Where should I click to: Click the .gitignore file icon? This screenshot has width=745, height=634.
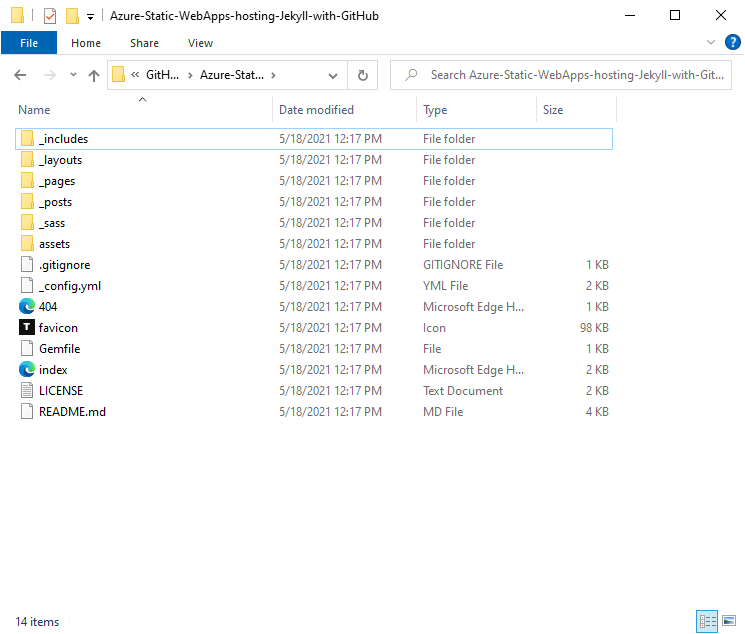click(x=27, y=264)
